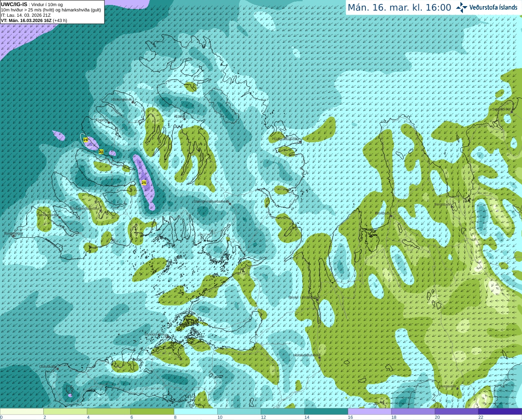The image size is (522, 420).
Task: Click gust marker 25 beside the 26 marker
Action: pos(101,152)
